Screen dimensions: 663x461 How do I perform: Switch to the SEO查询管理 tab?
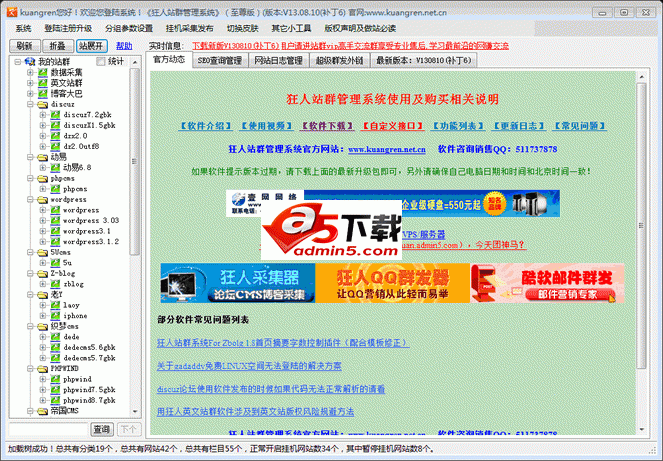click(219, 61)
